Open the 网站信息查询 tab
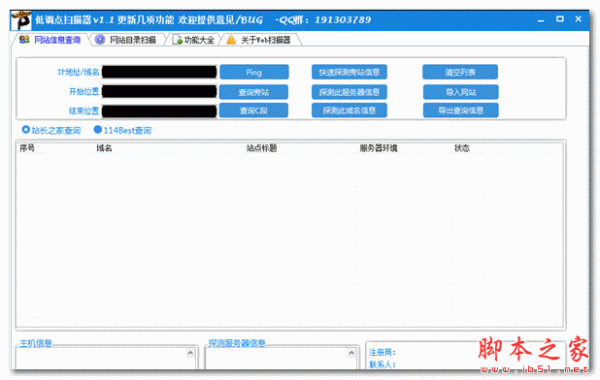This screenshot has width=600, height=380. [x=51, y=40]
